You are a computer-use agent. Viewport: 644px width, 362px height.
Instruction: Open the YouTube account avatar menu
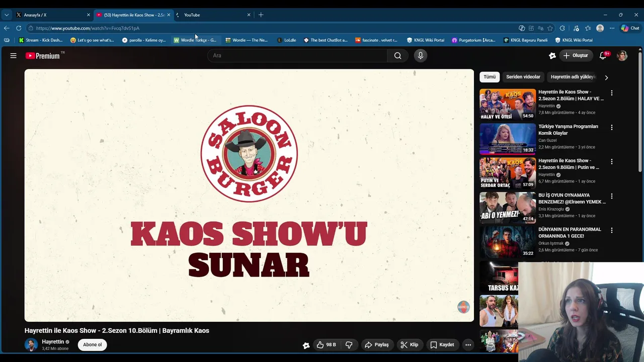click(622, 56)
